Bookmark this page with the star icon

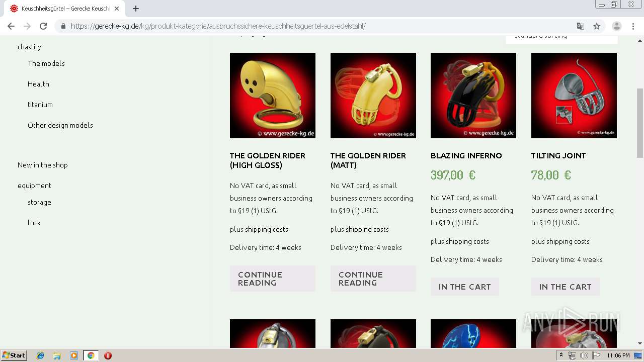click(x=597, y=26)
